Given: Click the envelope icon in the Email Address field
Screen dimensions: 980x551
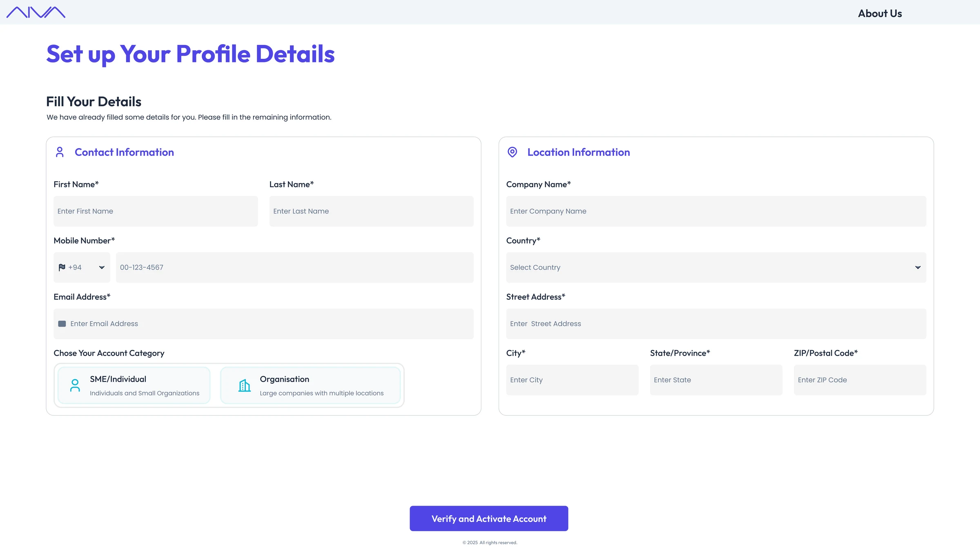Looking at the screenshot, I should pos(62,324).
